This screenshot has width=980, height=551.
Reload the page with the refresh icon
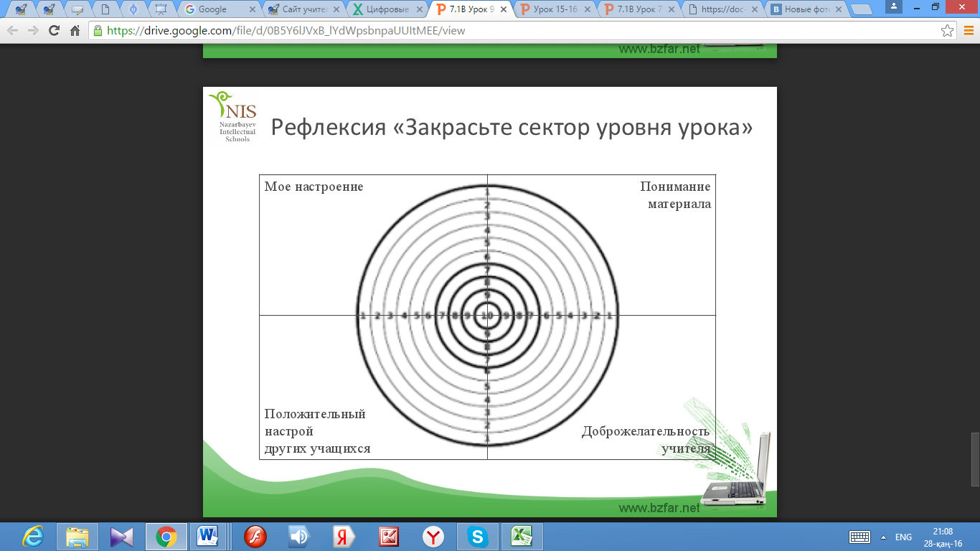[x=54, y=32]
